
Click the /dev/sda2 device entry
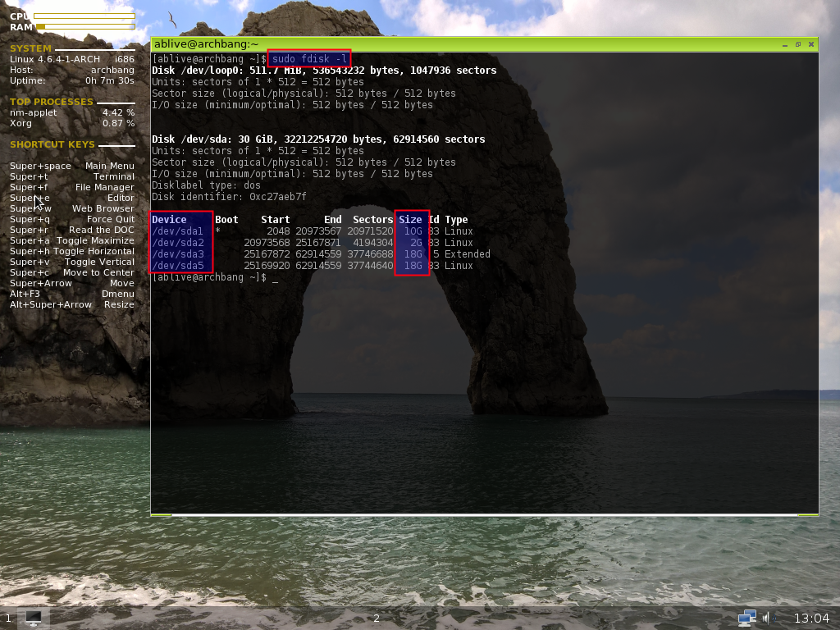pyautogui.click(x=177, y=243)
